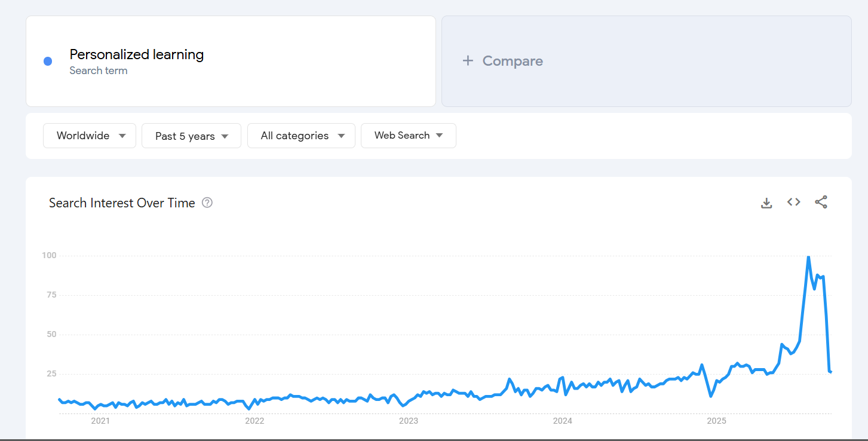Select the chart peak at value 100
Viewport: 868px width, 441px height.
pos(808,257)
